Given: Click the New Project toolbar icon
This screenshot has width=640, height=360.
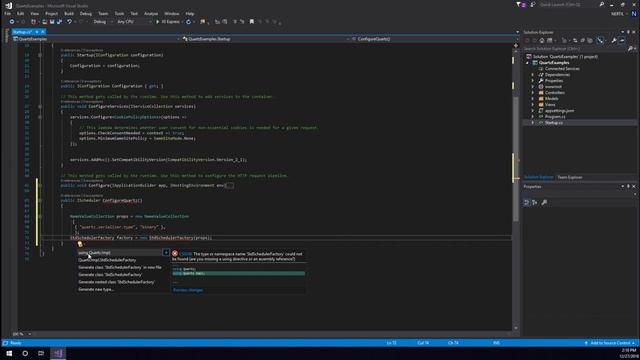Looking at the screenshot, I should click(x=33, y=22).
